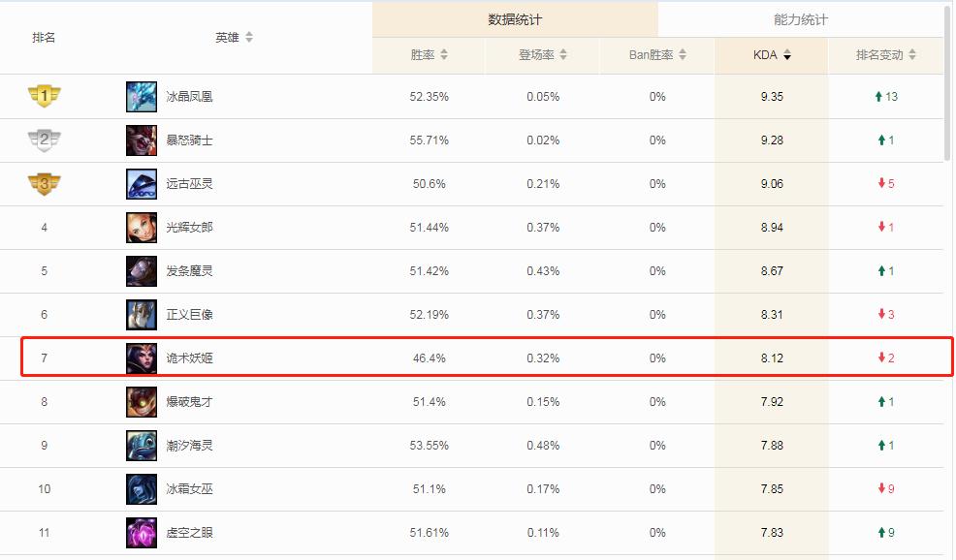
Task: Open the 正义巨像 hero name link
Action: click(x=189, y=315)
